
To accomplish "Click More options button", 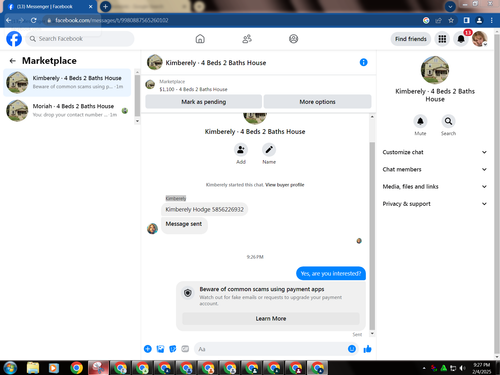I will click(317, 102).
